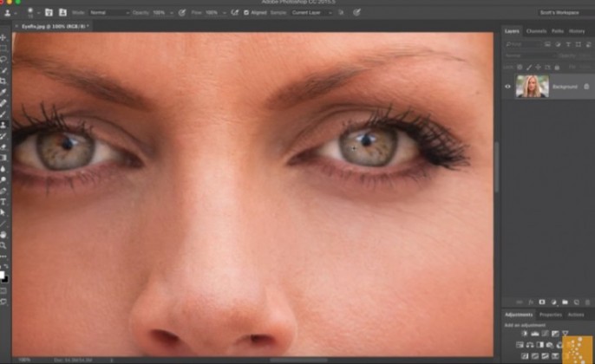This screenshot has width=595, height=364.
Task: Switch to the Channels tab
Action: tap(536, 31)
